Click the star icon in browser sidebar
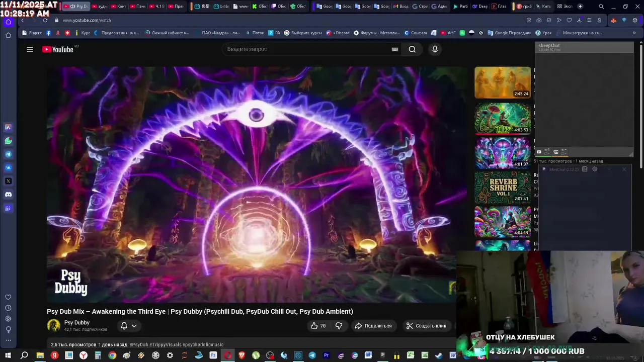 [8, 35]
